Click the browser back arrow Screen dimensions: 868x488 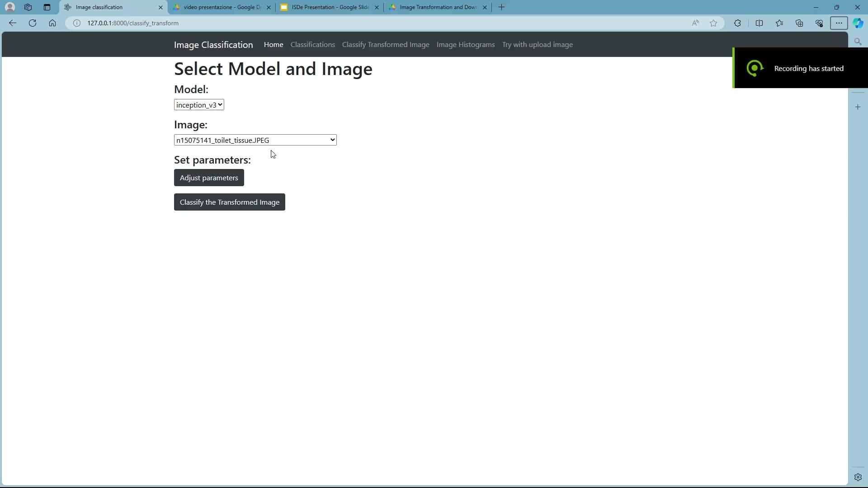[x=13, y=23]
